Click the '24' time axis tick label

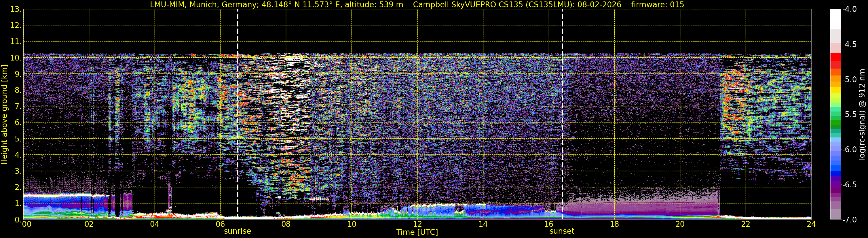[x=811, y=224]
